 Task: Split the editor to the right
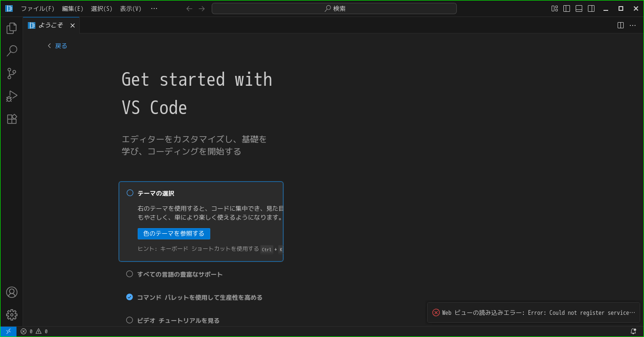(x=620, y=25)
